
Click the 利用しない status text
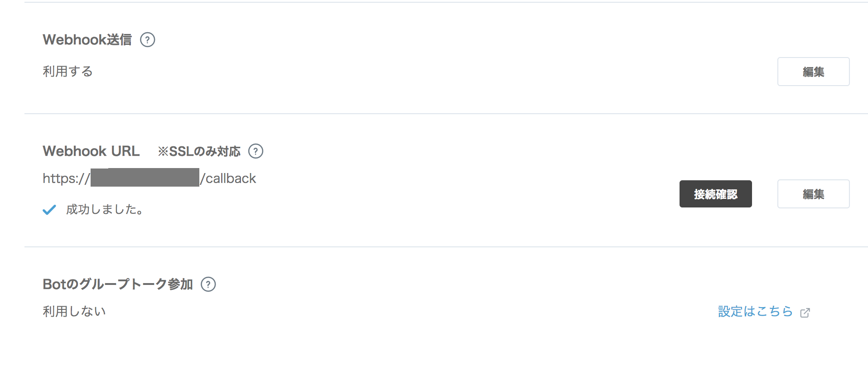74,312
